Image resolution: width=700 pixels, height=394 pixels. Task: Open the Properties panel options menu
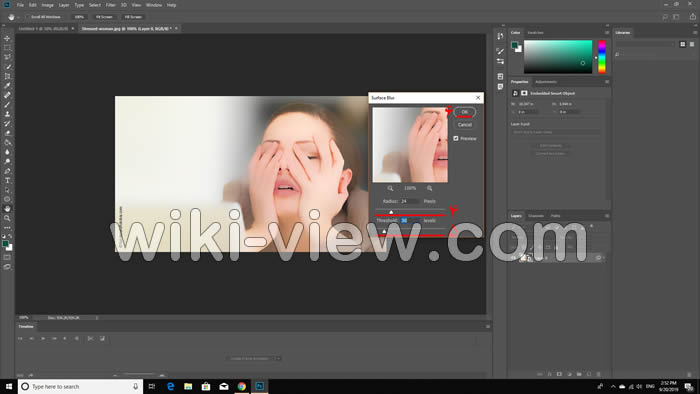(x=607, y=82)
